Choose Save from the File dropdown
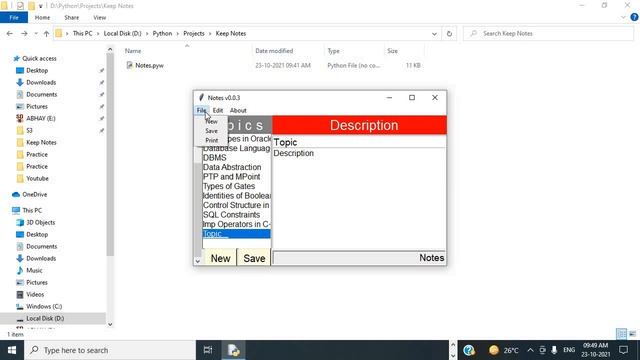This screenshot has height=360, width=640. tap(211, 131)
